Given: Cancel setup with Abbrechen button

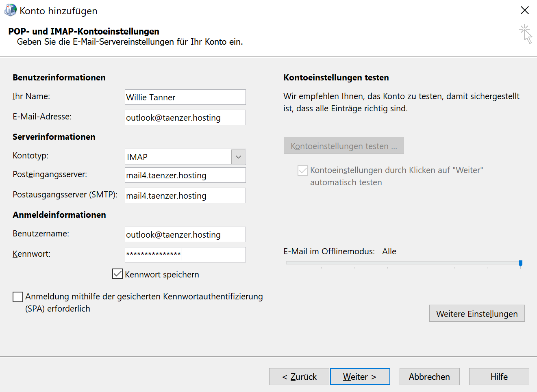Looking at the screenshot, I should pyautogui.click(x=429, y=377).
